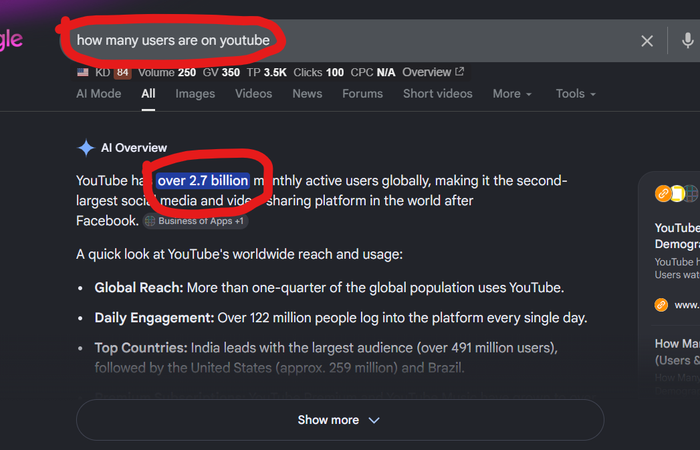
Task: Click the KD 84 difficulty badge
Action: tap(113, 72)
